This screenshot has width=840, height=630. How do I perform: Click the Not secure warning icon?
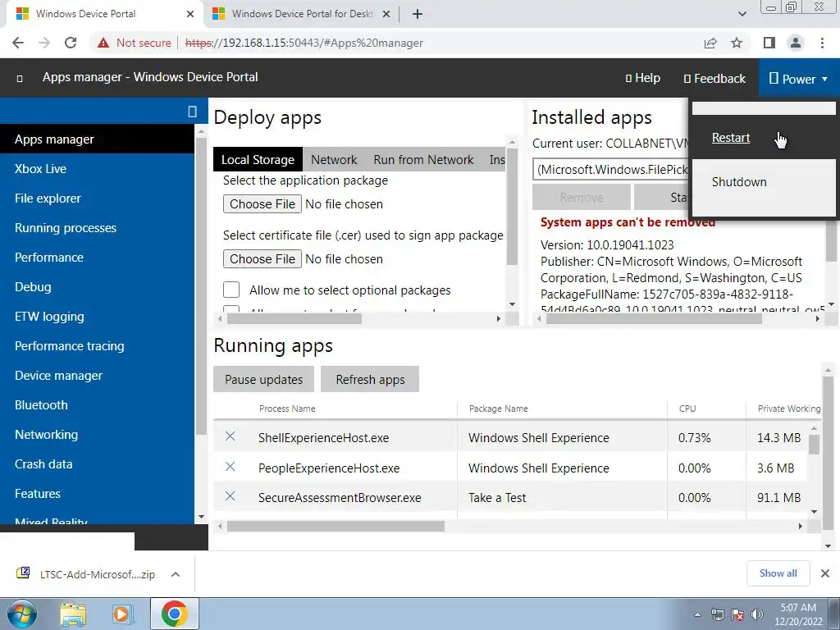(103, 43)
